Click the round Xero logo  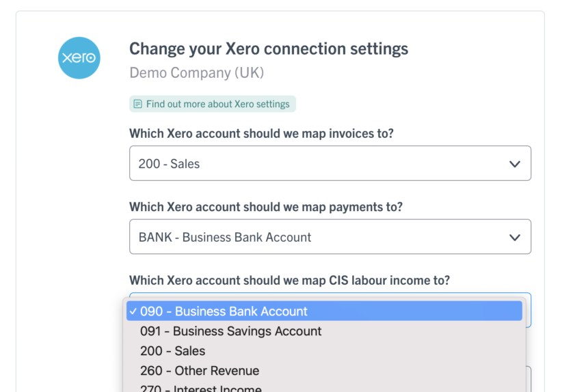(x=79, y=57)
